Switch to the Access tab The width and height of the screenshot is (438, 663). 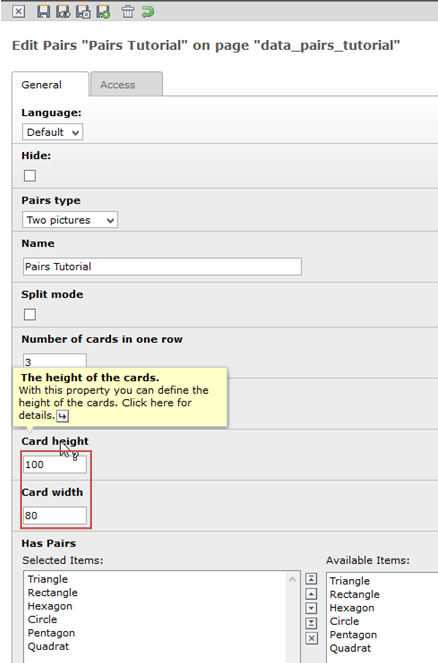point(126,85)
